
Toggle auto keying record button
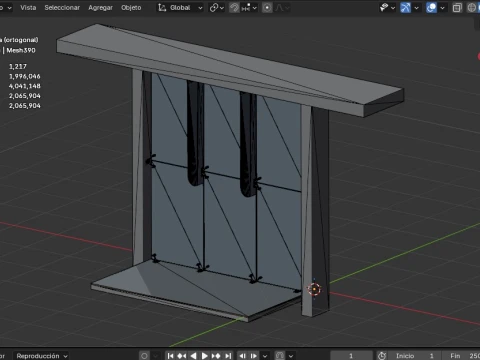(144, 356)
